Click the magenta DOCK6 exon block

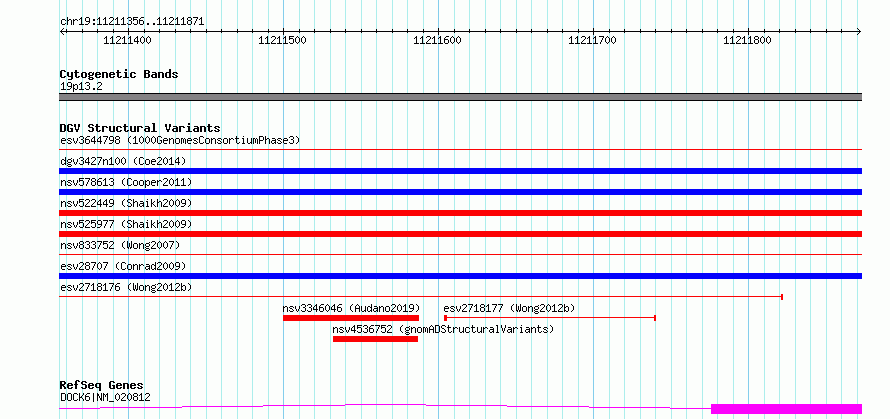787,409
